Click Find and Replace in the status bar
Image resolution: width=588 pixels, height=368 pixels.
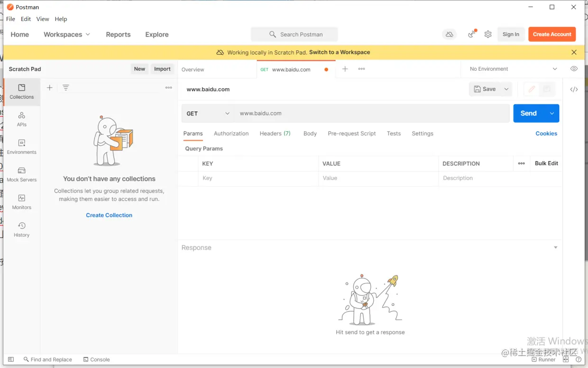(48, 359)
